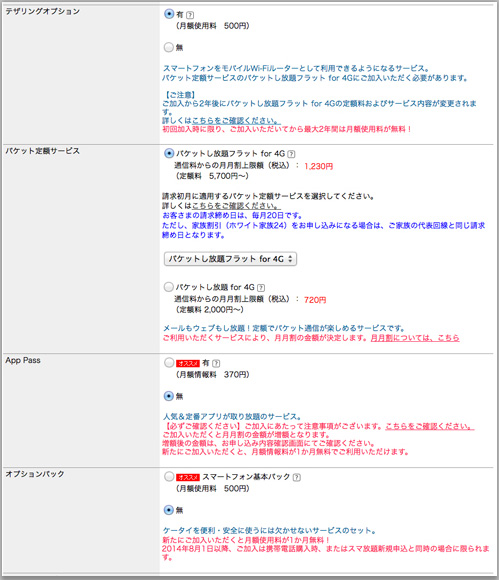Click メールもウェブもし放題 description text
The width and height of the screenshot is (499, 580).
284,328
